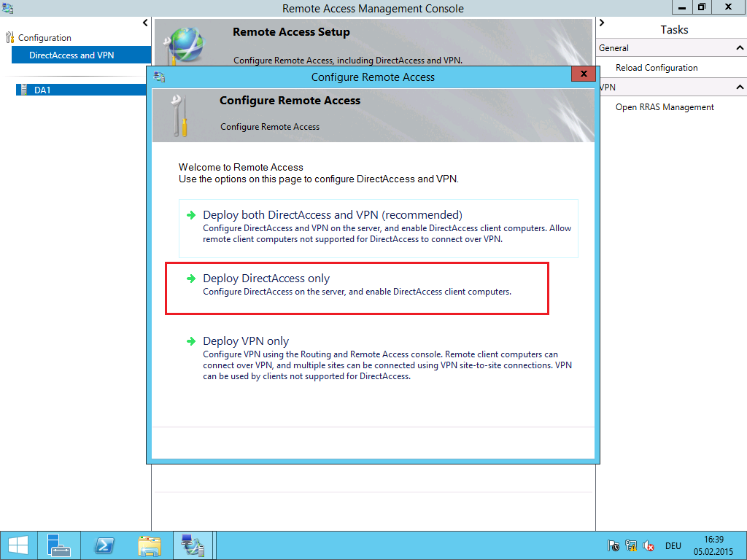Choose Deploy DirectAccess only option

(357, 288)
